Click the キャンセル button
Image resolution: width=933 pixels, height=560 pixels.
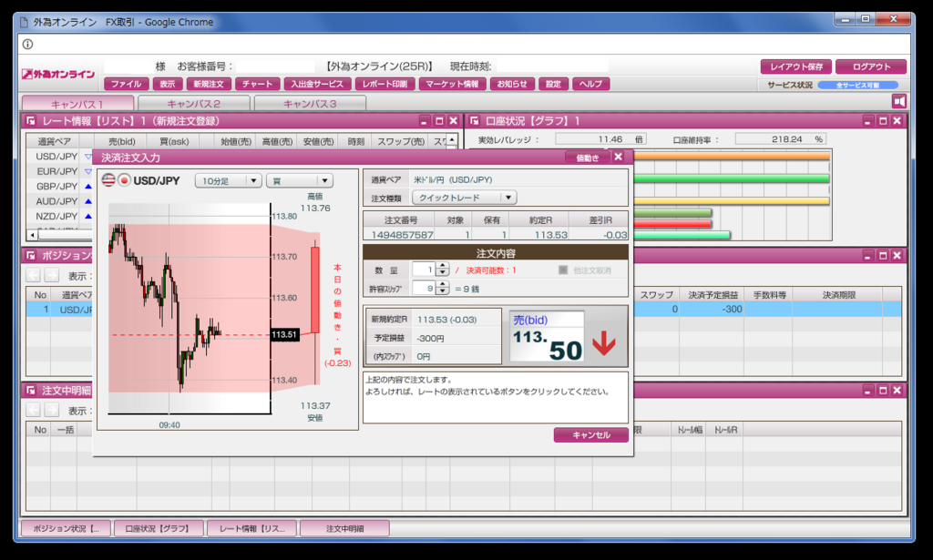coord(590,435)
